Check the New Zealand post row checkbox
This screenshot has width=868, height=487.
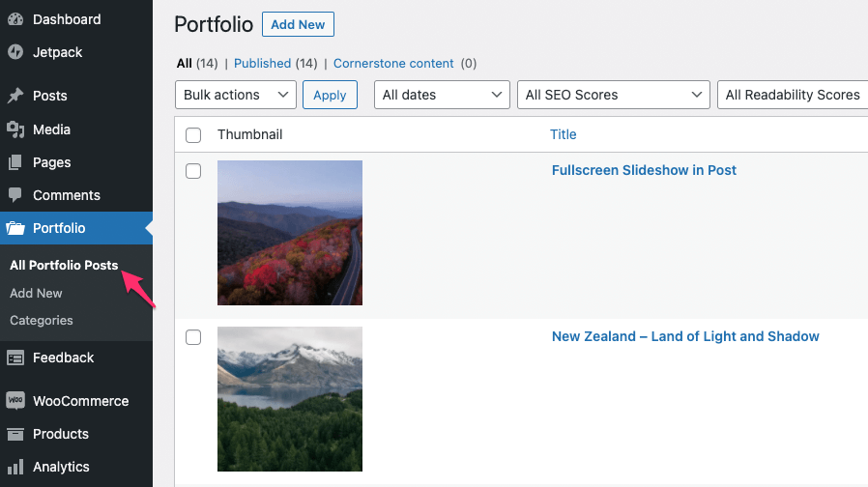[x=193, y=337]
